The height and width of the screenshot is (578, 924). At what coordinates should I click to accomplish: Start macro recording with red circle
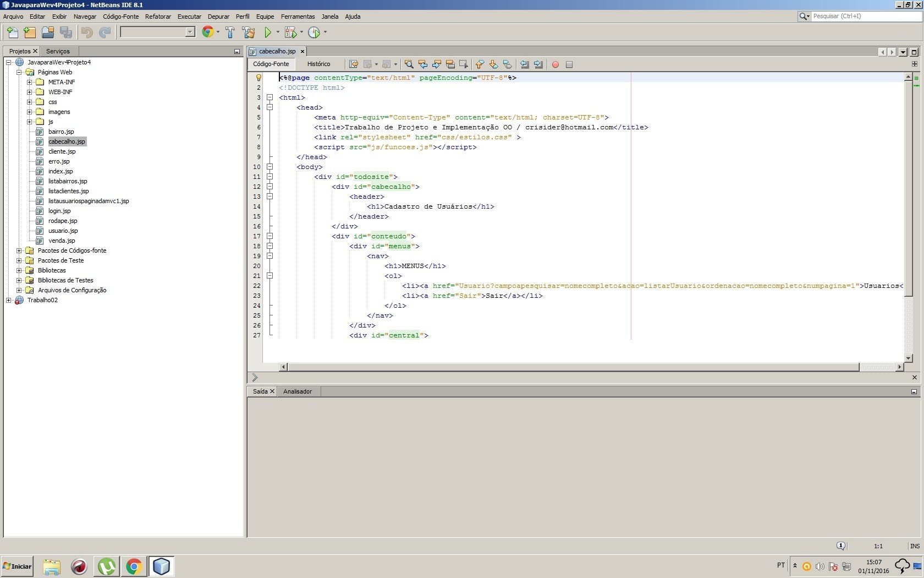click(x=555, y=64)
